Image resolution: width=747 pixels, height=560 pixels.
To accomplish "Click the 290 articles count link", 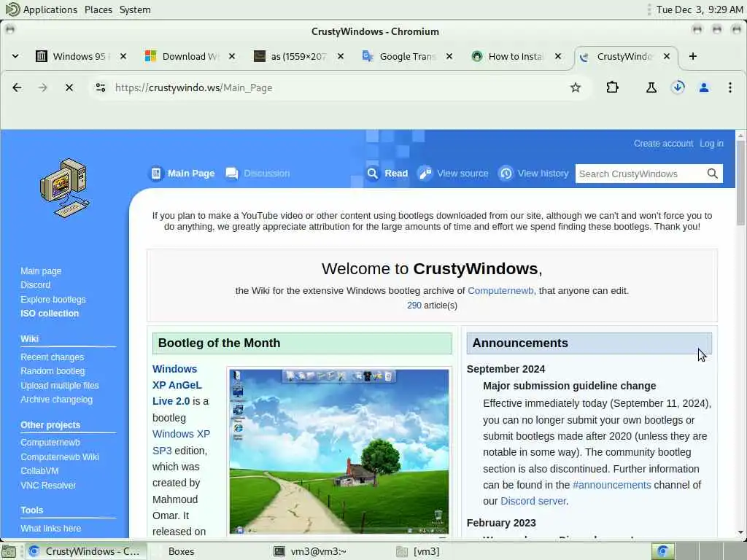I will point(414,306).
